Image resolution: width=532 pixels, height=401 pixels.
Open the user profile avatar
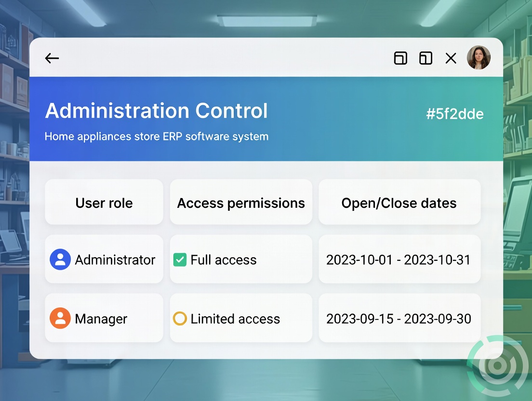[x=479, y=58]
